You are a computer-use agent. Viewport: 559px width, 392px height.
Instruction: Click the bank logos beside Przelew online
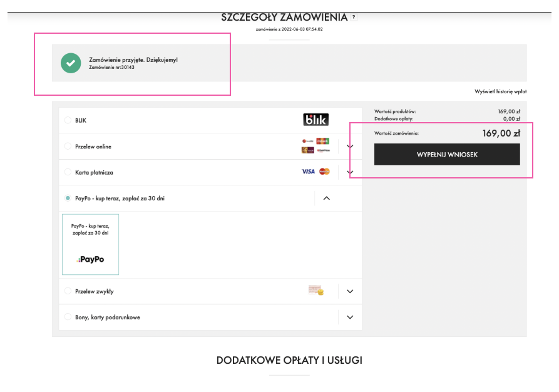click(315, 146)
